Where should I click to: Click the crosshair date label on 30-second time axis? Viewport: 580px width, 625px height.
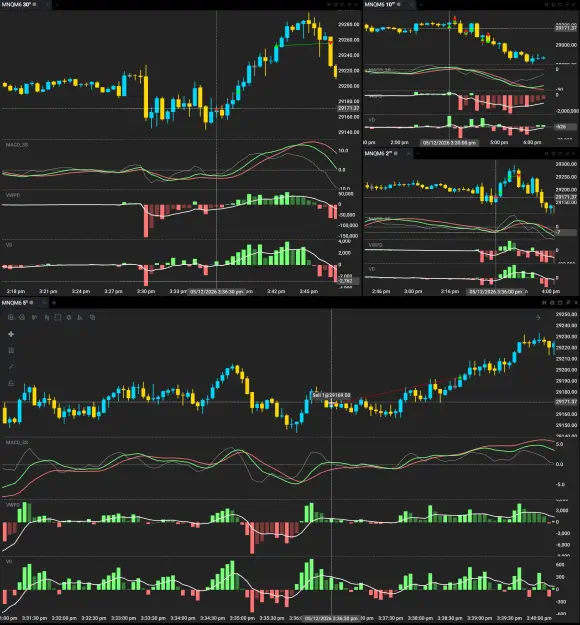coord(216,291)
